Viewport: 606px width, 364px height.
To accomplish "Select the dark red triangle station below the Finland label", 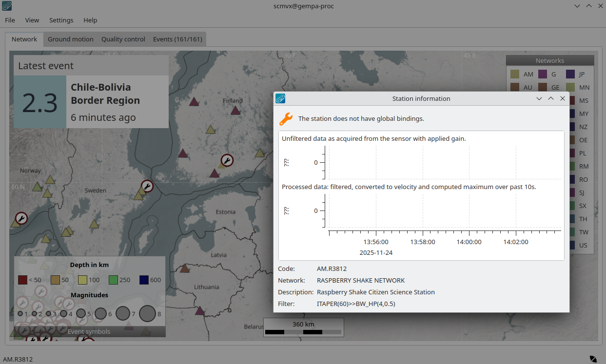I will (235, 111).
